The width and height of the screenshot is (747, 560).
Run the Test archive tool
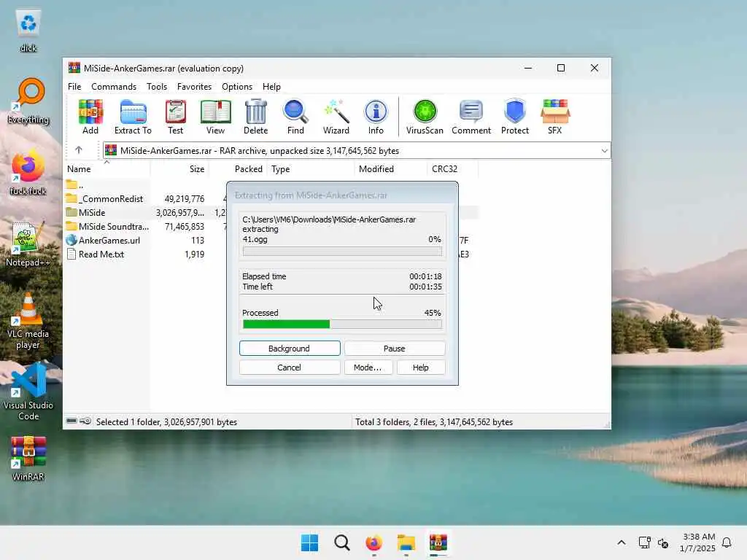[175, 117]
